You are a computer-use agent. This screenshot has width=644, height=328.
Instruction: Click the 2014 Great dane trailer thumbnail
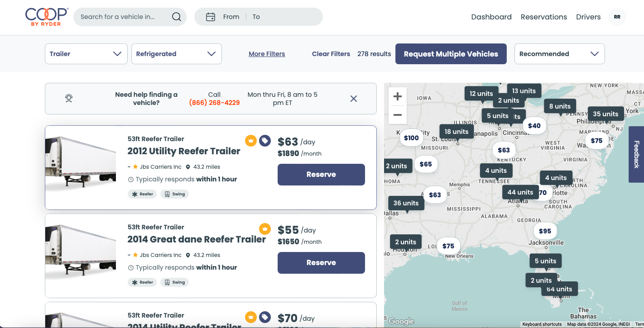coord(81,250)
